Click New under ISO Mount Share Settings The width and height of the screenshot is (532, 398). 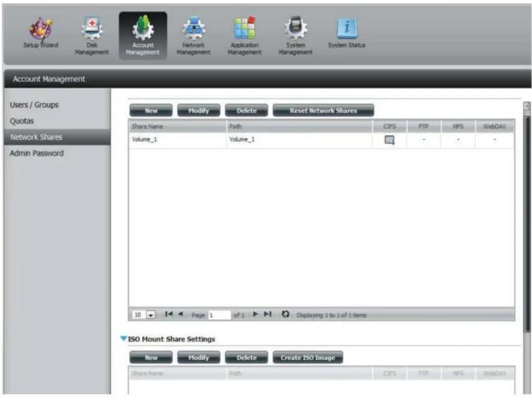click(151, 358)
